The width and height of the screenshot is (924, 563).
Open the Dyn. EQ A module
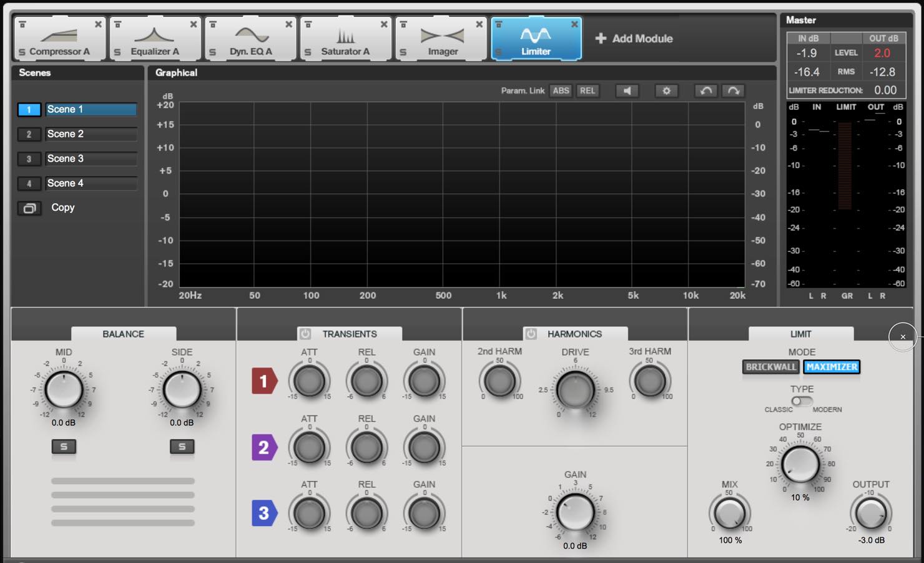(x=250, y=39)
